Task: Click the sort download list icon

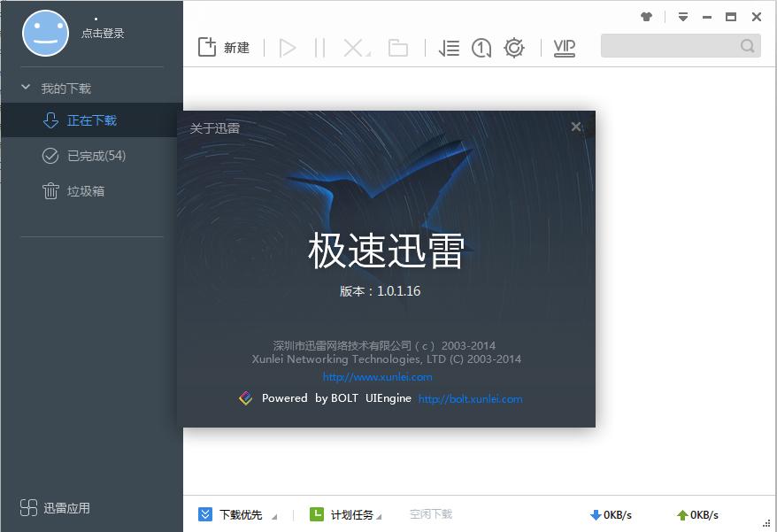Action: [x=449, y=48]
